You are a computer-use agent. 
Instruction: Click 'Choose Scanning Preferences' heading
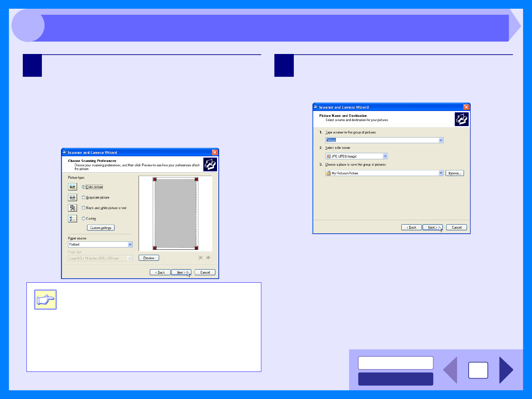point(92,161)
